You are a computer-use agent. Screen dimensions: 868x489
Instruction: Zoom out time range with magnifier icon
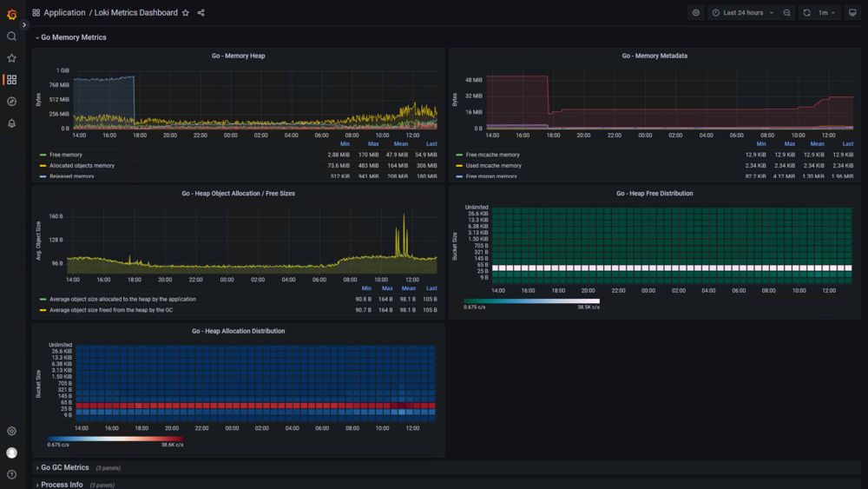click(x=786, y=13)
